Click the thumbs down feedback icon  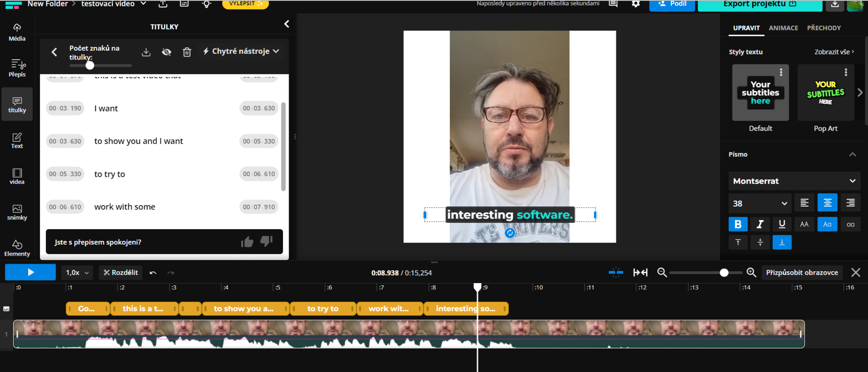coord(266,241)
